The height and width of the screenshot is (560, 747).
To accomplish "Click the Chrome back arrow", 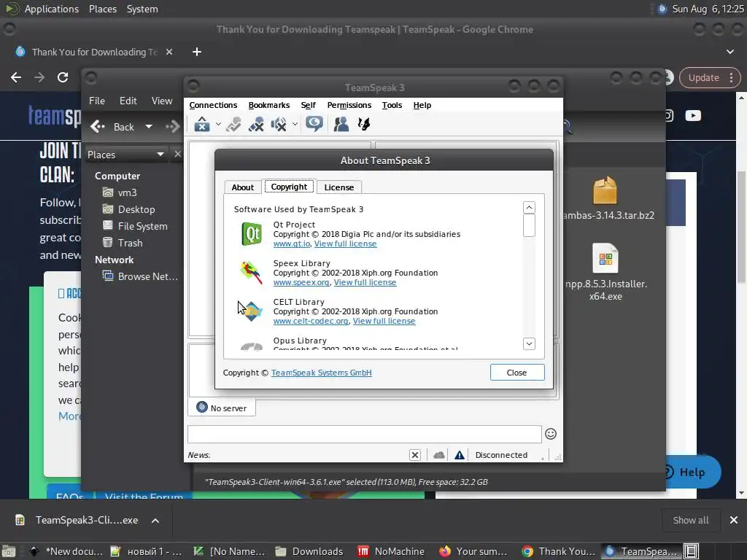I will tap(16, 77).
